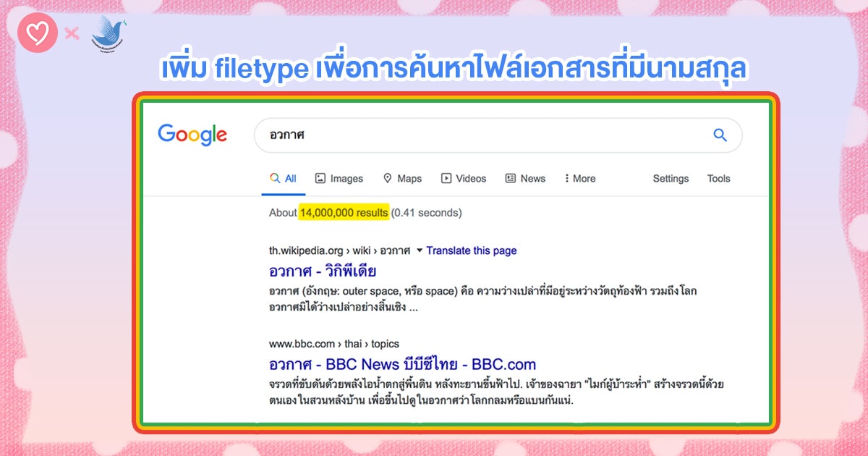Click the blue bird logo
Image resolution: width=868 pixels, height=456 pixels.
point(109,33)
